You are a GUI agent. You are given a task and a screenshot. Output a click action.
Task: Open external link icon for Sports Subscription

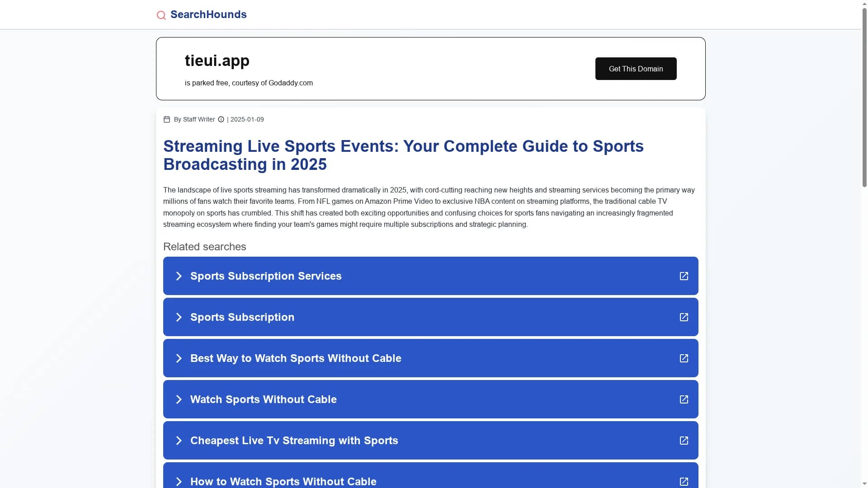[x=684, y=317]
